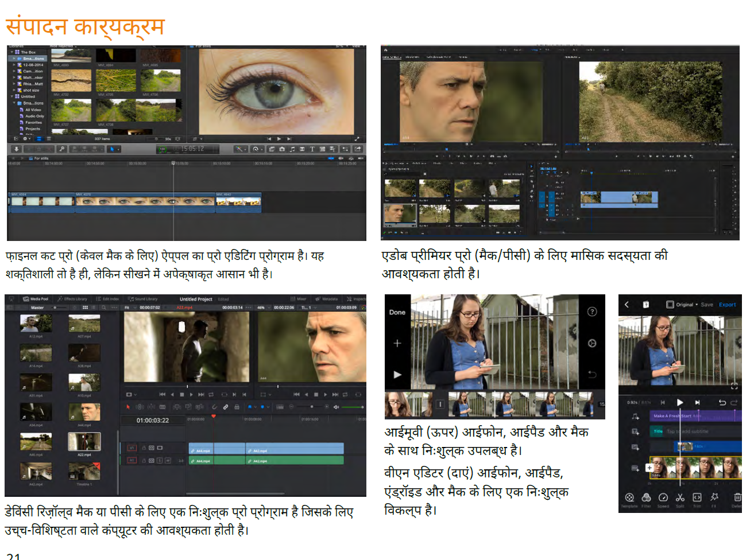Image resolution: width=754 pixels, height=560 pixels.
Task: Tap Export in VN editor
Action: click(727, 305)
